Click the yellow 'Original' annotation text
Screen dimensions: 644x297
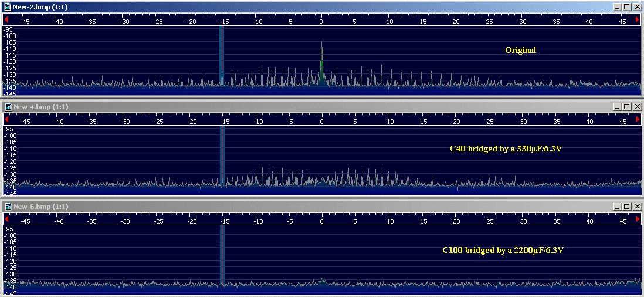pos(520,50)
